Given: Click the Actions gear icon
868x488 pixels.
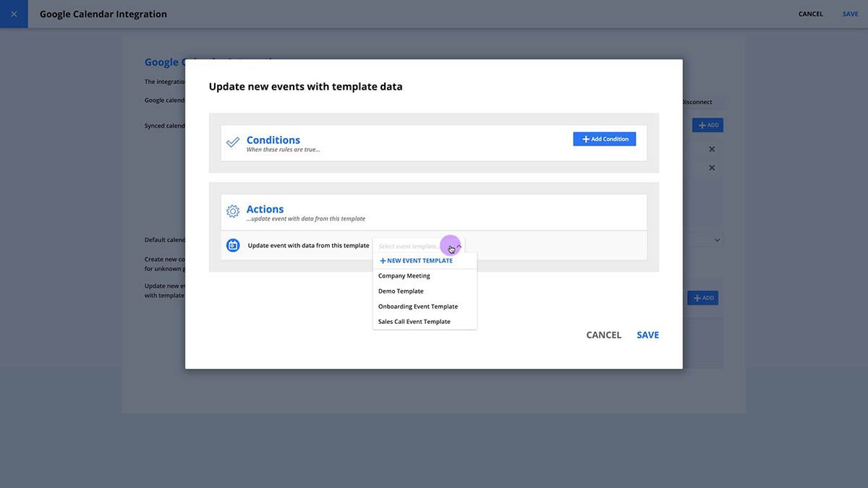Looking at the screenshot, I should click(233, 211).
